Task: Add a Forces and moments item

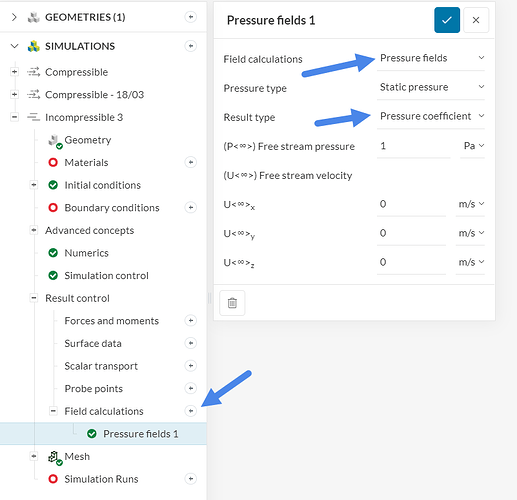Action: point(191,320)
